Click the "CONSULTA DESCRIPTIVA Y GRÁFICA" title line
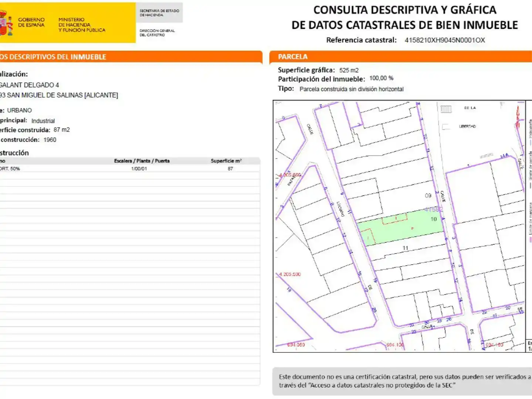The height and width of the screenshot is (399, 532). pos(405,10)
